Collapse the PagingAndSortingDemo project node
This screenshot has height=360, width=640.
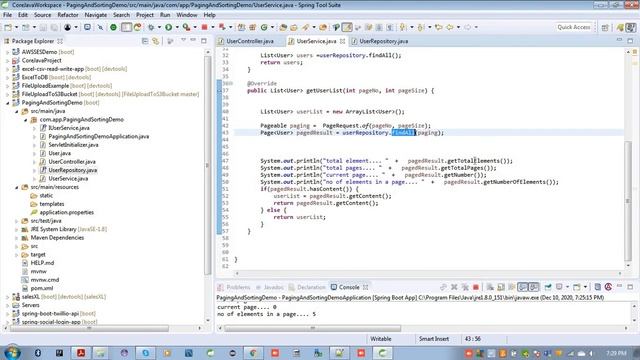coord(7,103)
